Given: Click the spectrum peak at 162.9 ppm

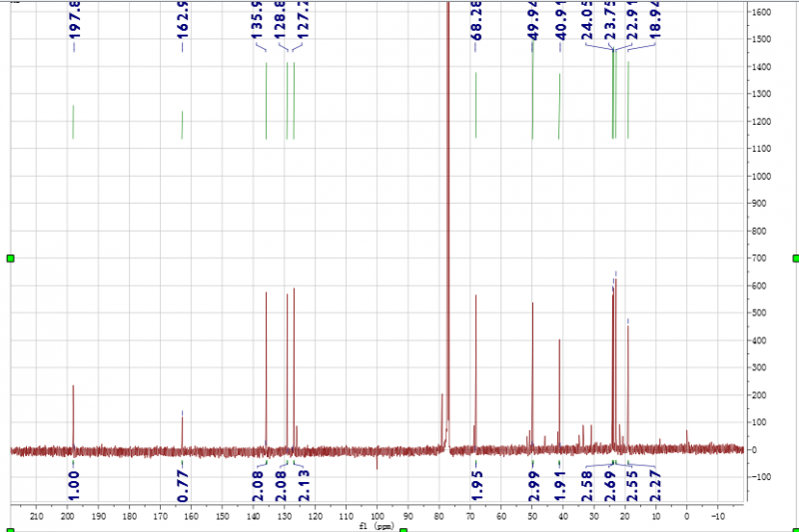Looking at the screenshot, I should point(183,433).
